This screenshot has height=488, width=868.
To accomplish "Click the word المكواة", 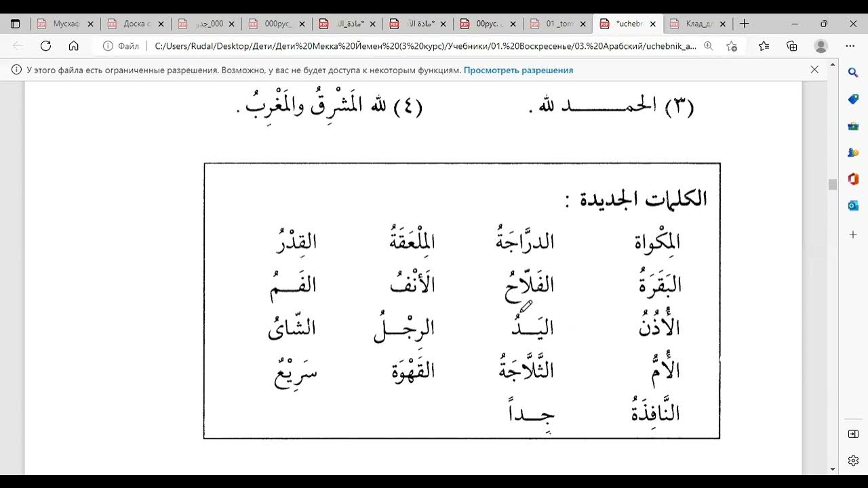I will (656, 241).
